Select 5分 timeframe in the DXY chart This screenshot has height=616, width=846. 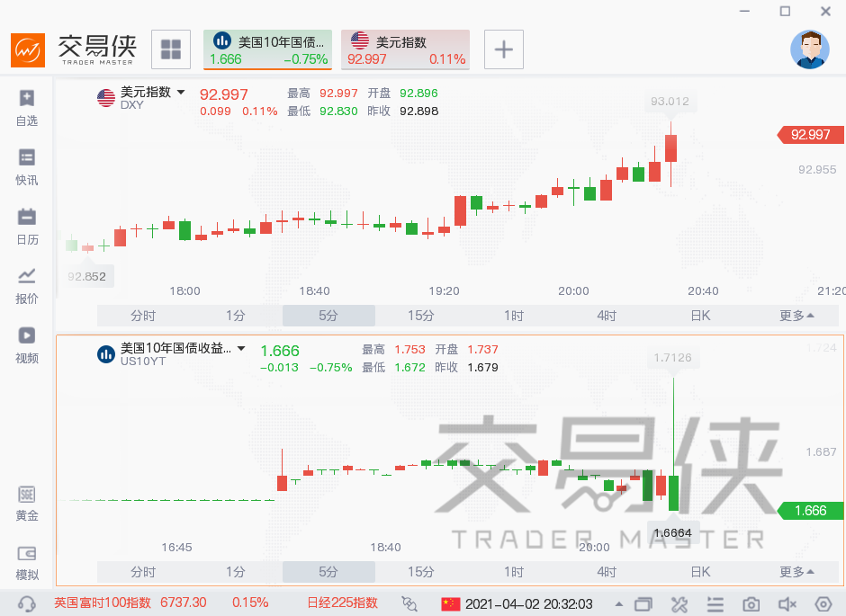click(x=328, y=316)
